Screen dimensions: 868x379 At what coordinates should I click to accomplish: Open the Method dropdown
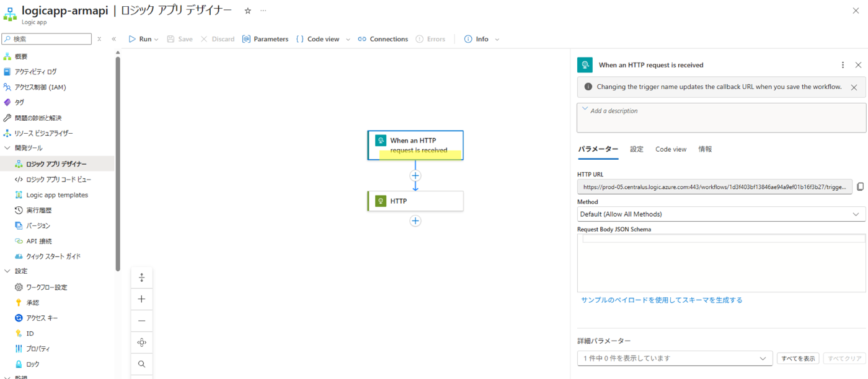722,214
